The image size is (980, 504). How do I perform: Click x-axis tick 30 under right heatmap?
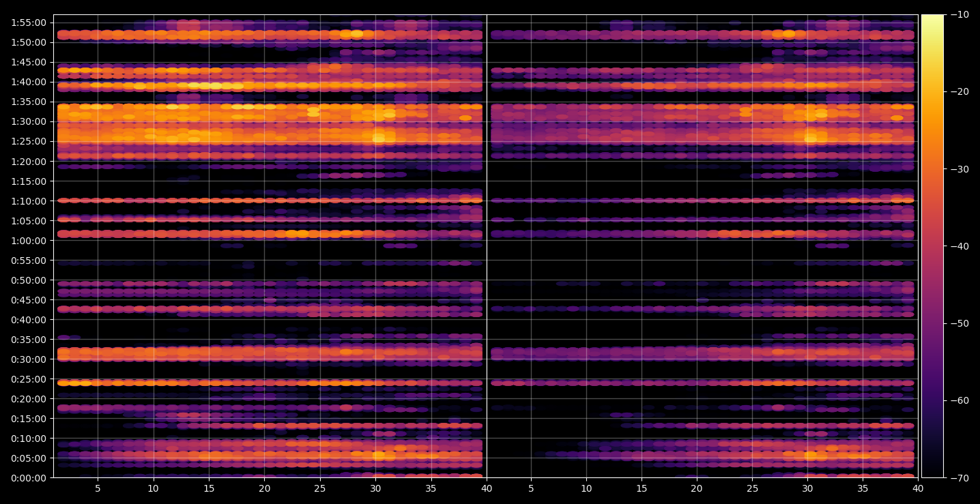coord(807,489)
